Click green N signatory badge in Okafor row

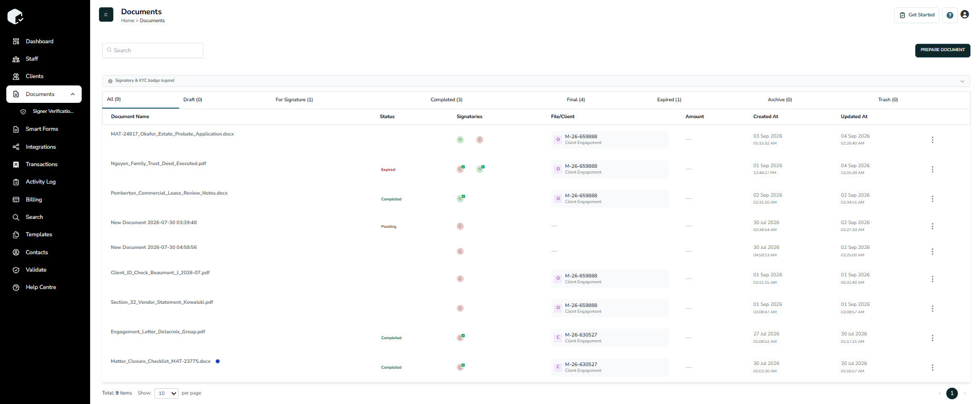point(460,140)
